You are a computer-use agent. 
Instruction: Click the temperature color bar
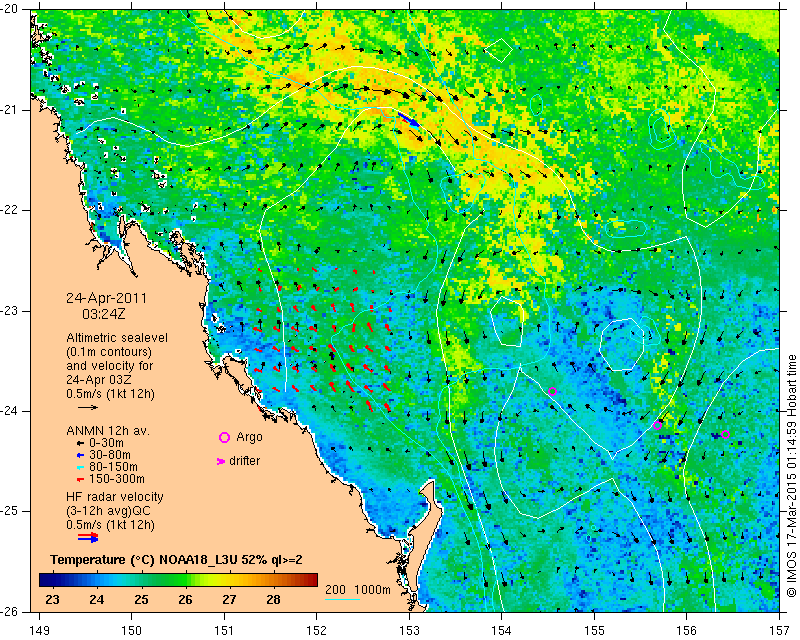(179, 580)
